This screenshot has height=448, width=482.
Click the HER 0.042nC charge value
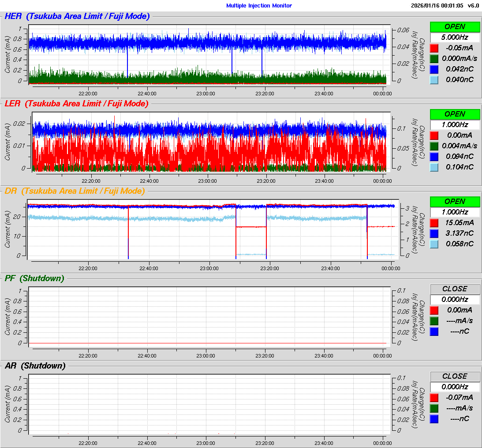(x=460, y=69)
